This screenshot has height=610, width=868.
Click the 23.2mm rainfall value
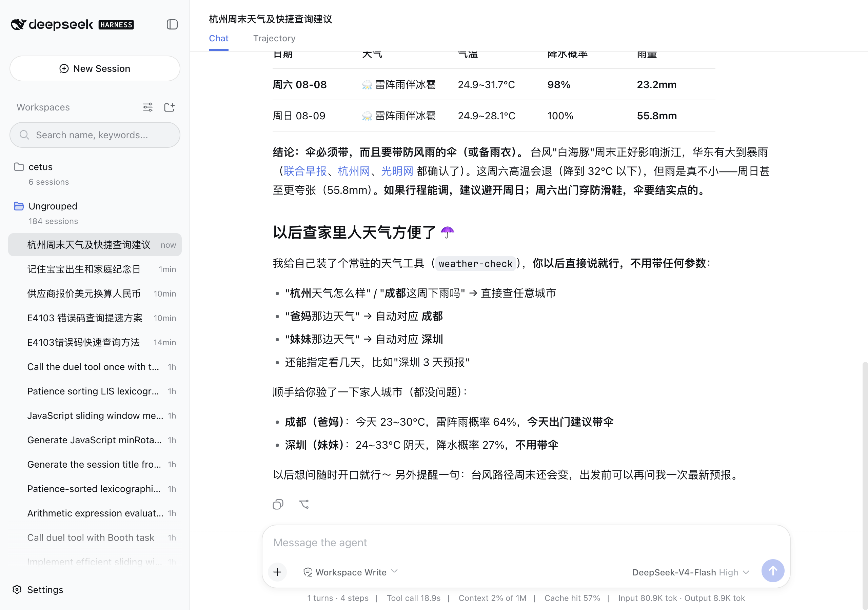click(657, 85)
